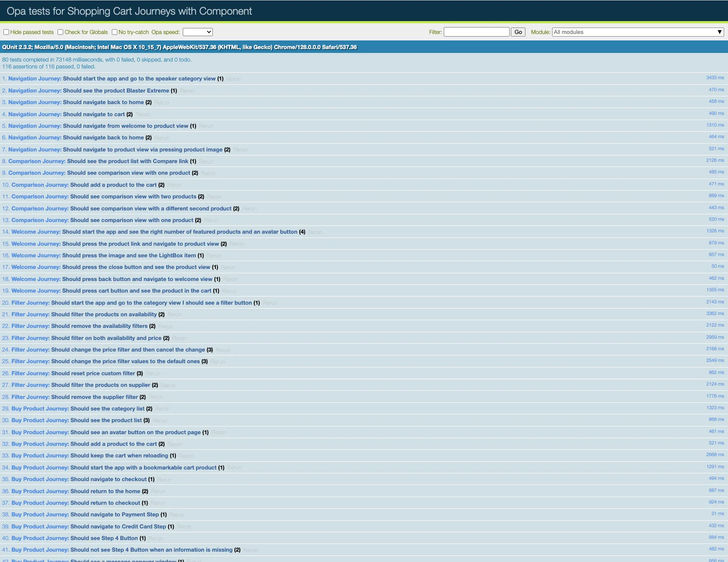
Task: Expand test 38 navigate to Payment Step
Action: (114, 515)
